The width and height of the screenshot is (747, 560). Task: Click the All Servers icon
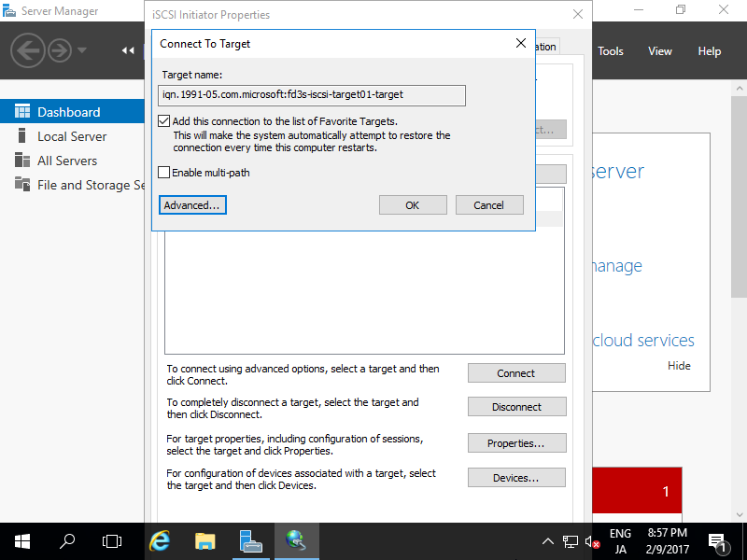point(21,160)
